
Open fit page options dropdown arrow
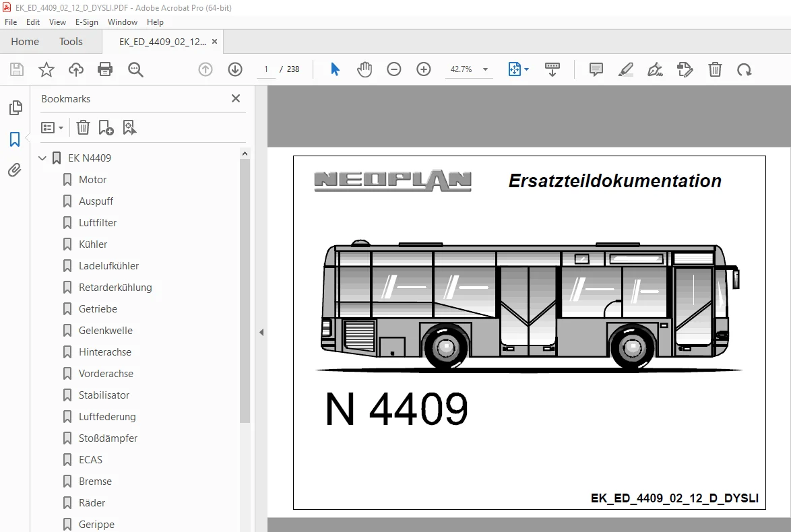point(527,69)
